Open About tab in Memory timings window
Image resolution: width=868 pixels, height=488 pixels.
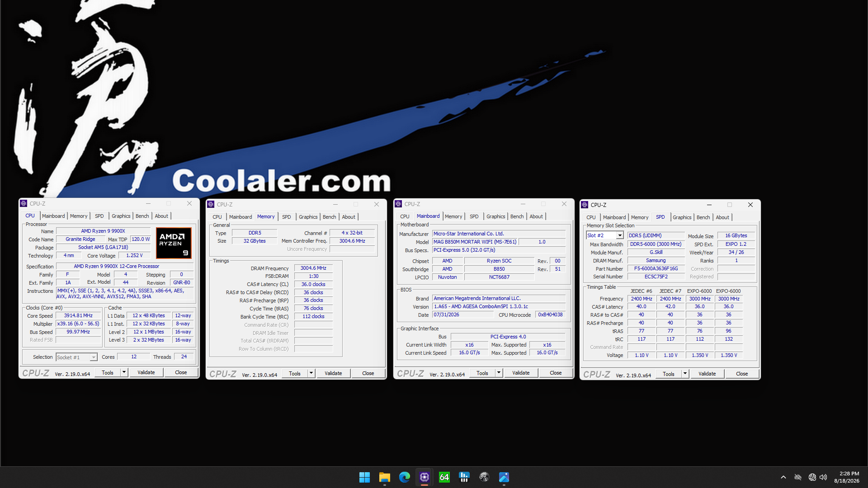pyautogui.click(x=349, y=217)
